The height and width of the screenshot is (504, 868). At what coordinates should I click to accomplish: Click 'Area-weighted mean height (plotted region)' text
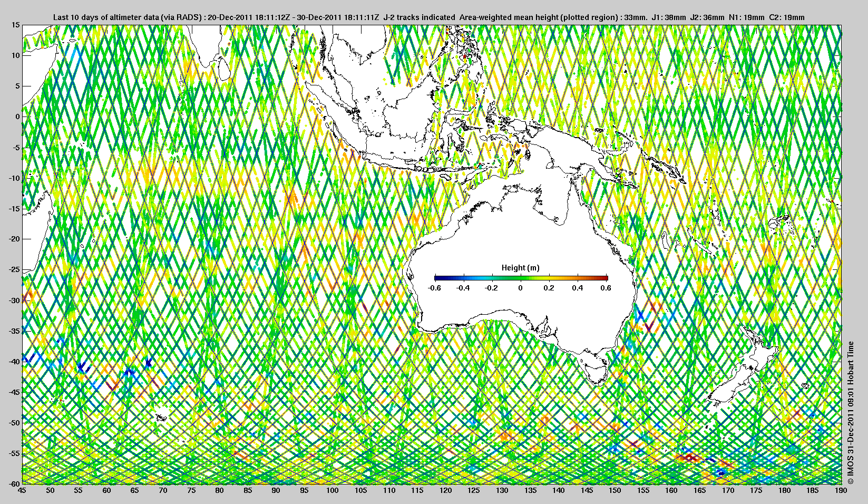[538, 17]
